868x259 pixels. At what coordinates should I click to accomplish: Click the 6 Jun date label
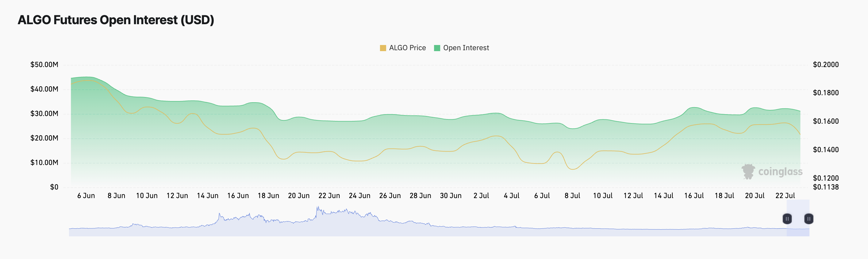86,196
